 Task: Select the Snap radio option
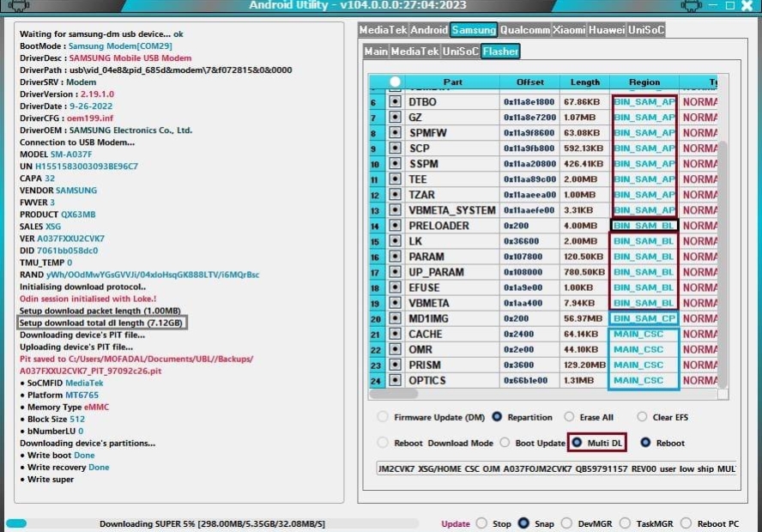coord(523,523)
